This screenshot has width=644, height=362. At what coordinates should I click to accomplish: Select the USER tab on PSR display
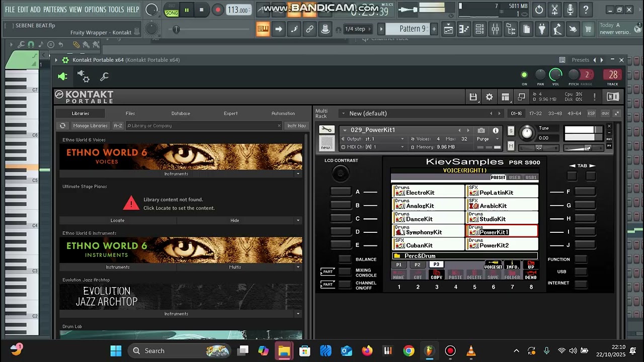click(515, 177)
